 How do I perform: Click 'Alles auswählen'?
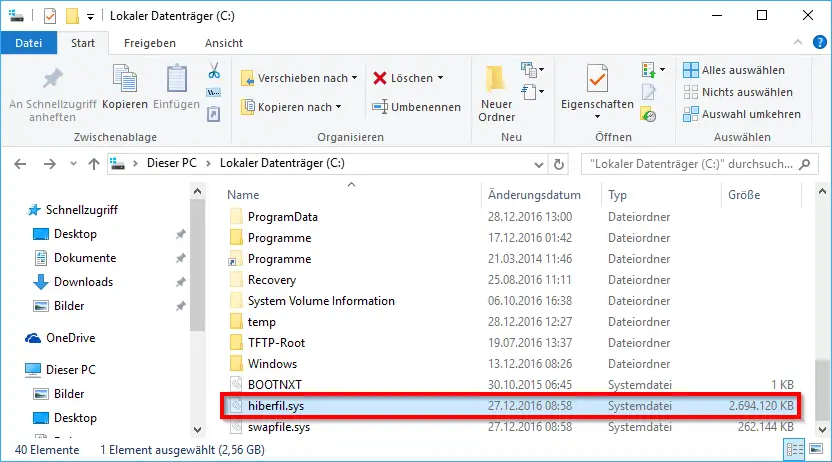pyautogui.click(x=734, y=70)
